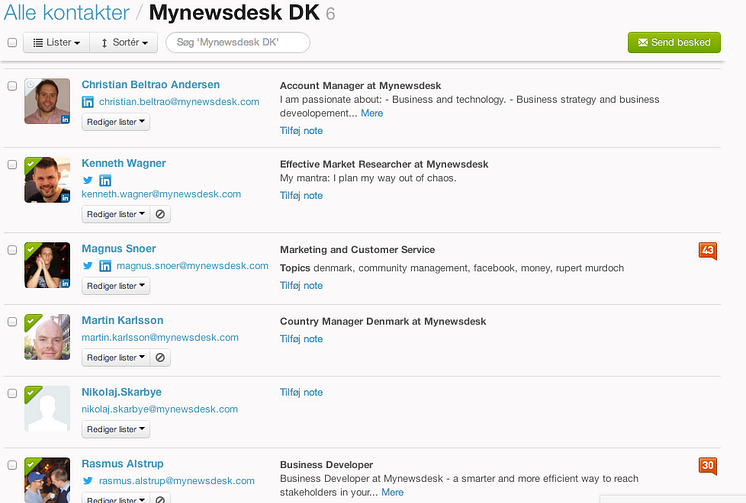
Task: Open Christian Beltrao Andersen's LinkedIn icon
Action: pos(88,102)
